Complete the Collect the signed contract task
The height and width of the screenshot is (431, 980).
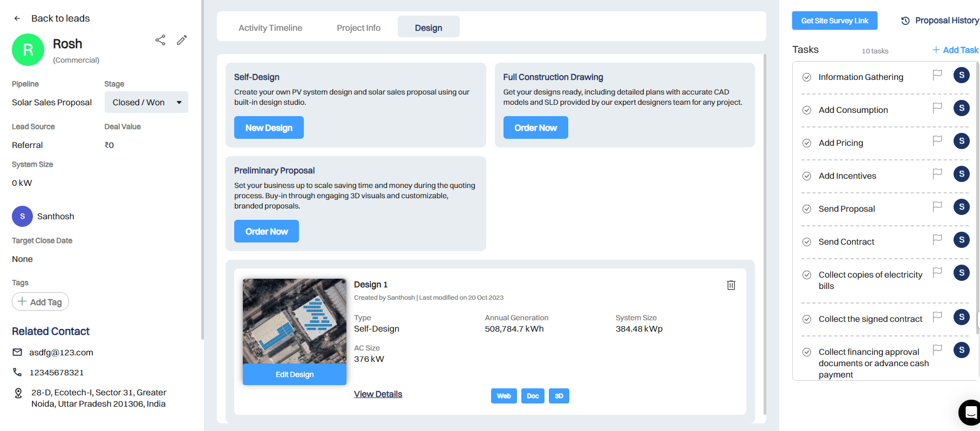[807, 319]
